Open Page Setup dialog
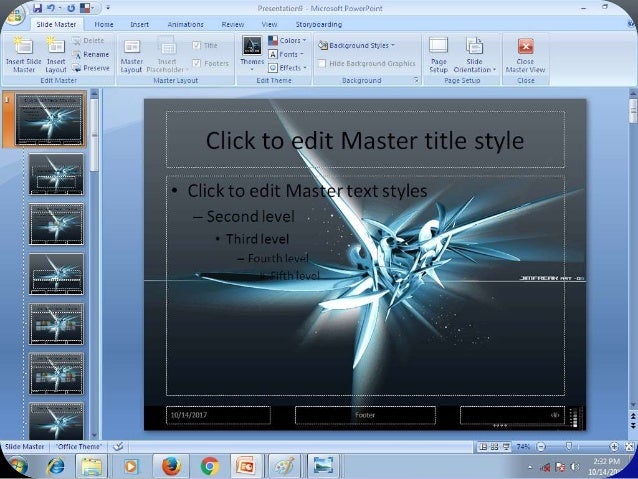Image resolution: width=638 pixels, height=479 pixels. click(x=439, y=55)
